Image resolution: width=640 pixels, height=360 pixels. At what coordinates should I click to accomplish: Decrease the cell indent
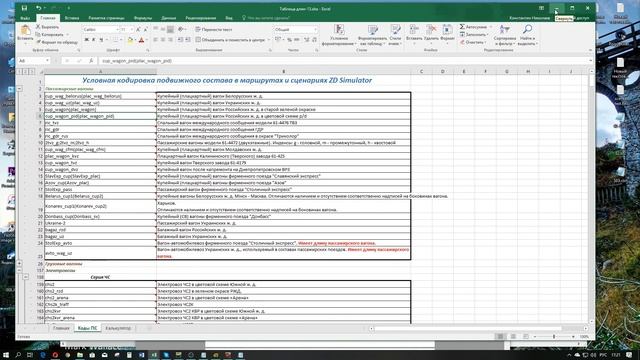click(x=180, y=40)
